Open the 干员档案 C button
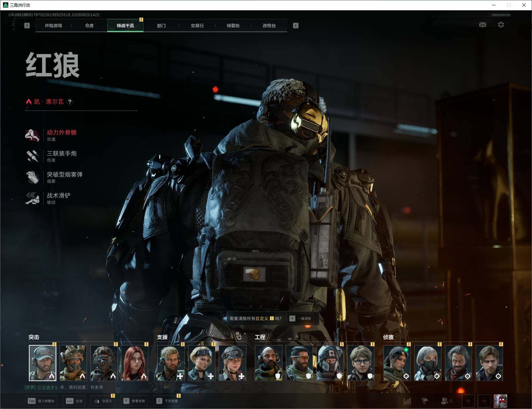The image size is (532, 409). tap(167, 401)
